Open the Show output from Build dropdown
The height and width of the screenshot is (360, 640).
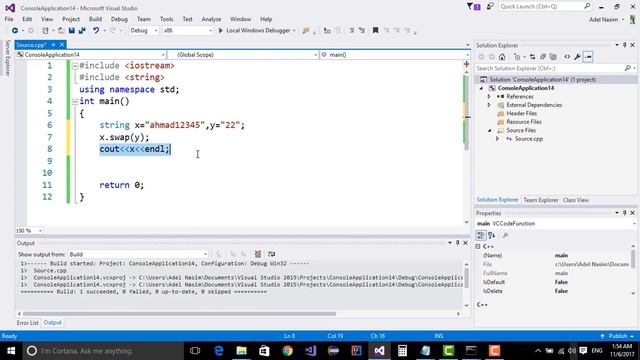(138, 254)
